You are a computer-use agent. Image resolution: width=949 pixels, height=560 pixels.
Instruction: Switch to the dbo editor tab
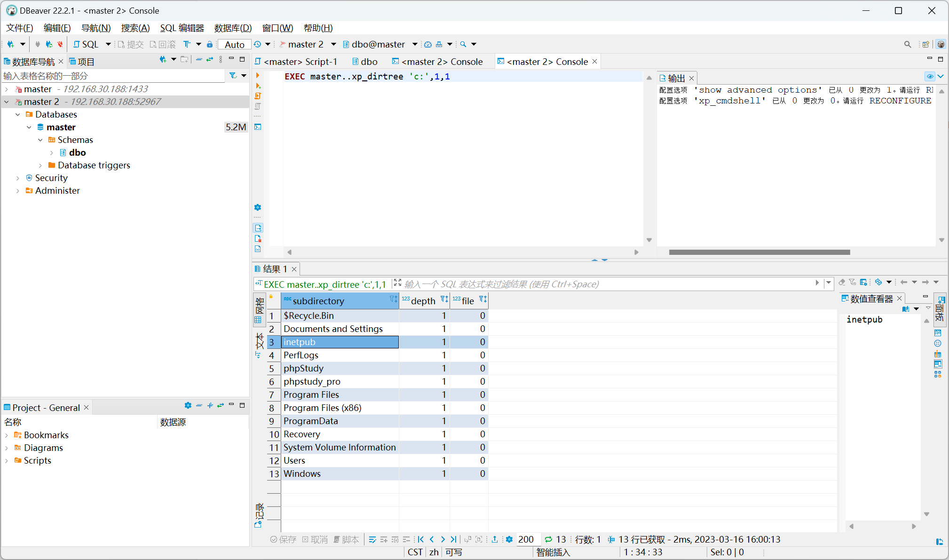coord(365,62)
